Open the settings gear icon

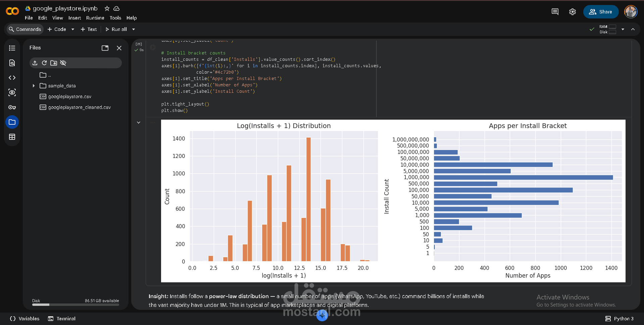coord(573,12)
